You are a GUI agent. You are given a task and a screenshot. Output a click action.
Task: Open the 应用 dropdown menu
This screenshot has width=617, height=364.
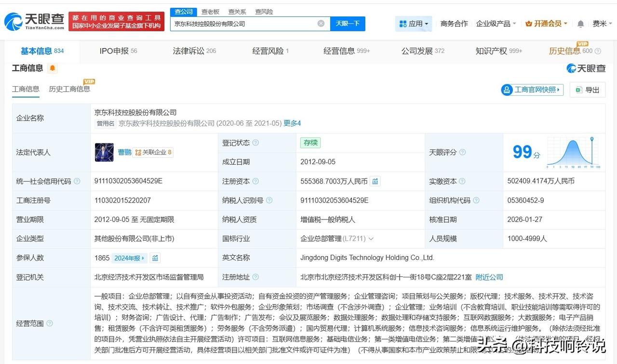point(414,24)
